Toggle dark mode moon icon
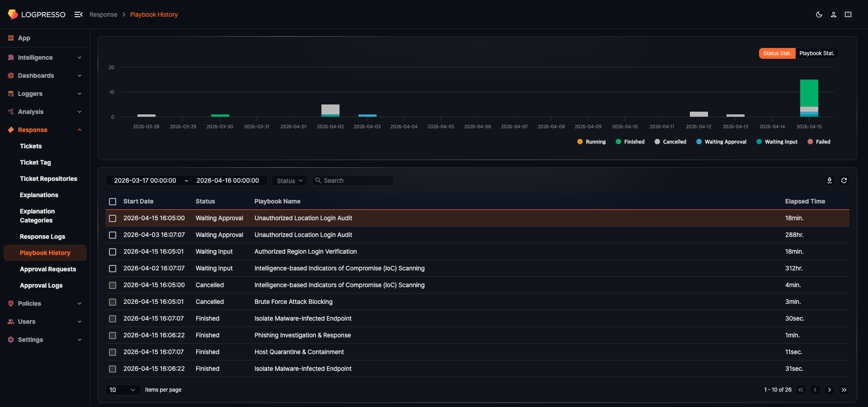 tap(819, 14)
